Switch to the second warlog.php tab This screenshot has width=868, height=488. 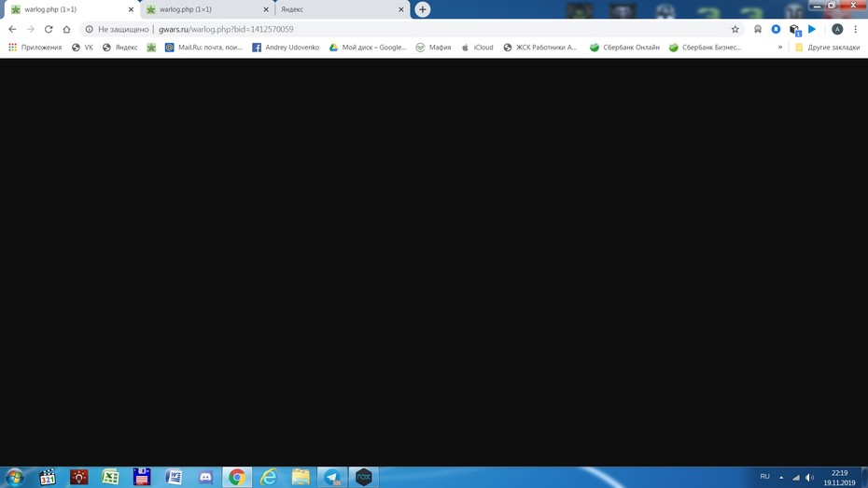coord(206,9)
